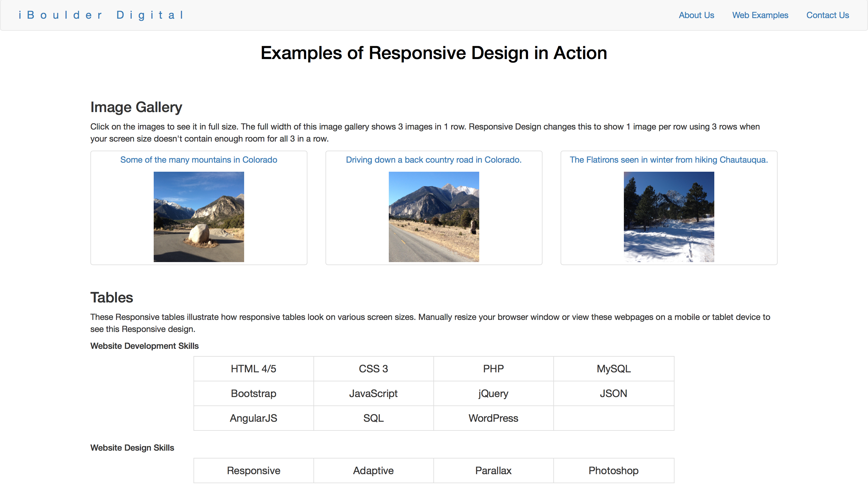Select the Website Design Skills label
The height and width of the screenshot is (488, 868).
click(x=132, y=448)
